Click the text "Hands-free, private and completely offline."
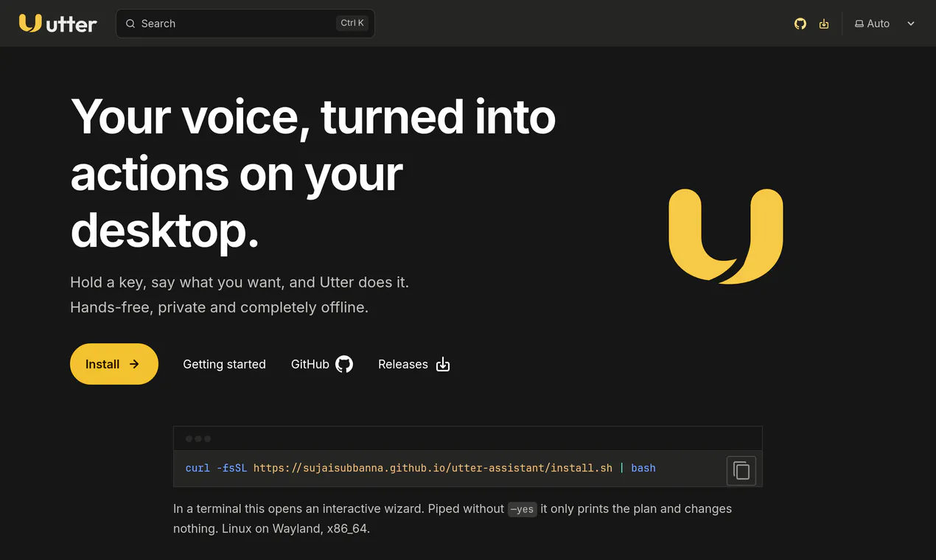 point(219,307)
